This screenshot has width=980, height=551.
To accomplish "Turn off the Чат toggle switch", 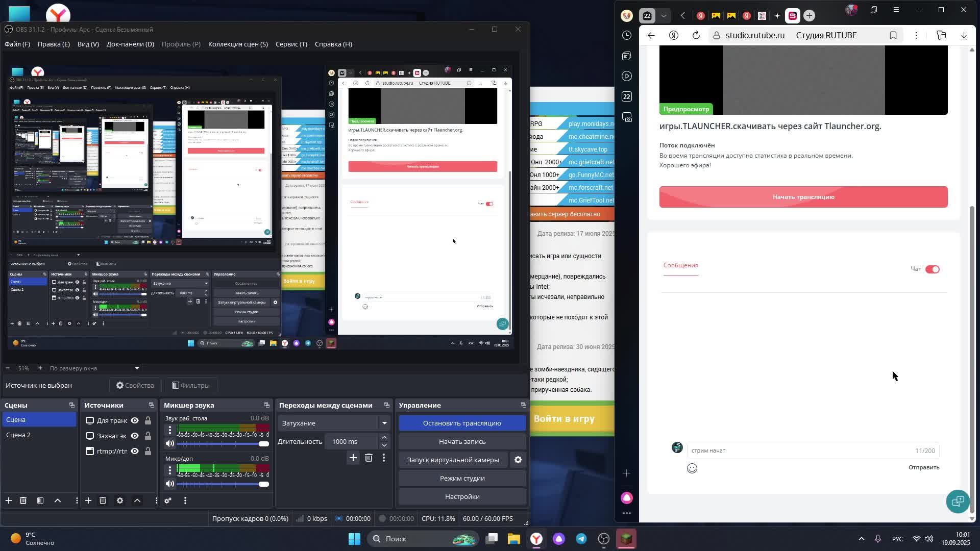I will point(932,269).
